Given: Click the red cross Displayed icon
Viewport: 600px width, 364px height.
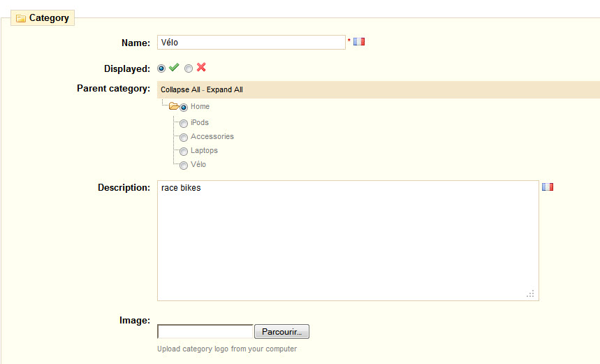Looking at the screenshot, I should coord(201,67).
